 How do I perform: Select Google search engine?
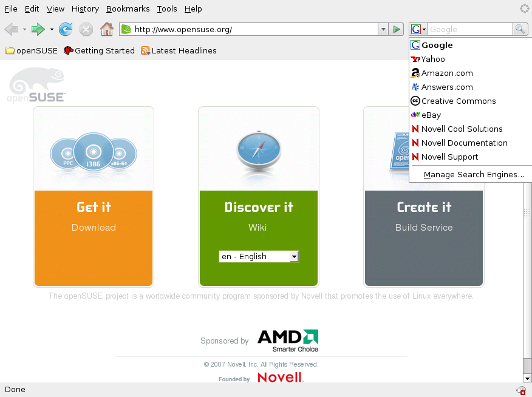[x=471, y=45]
